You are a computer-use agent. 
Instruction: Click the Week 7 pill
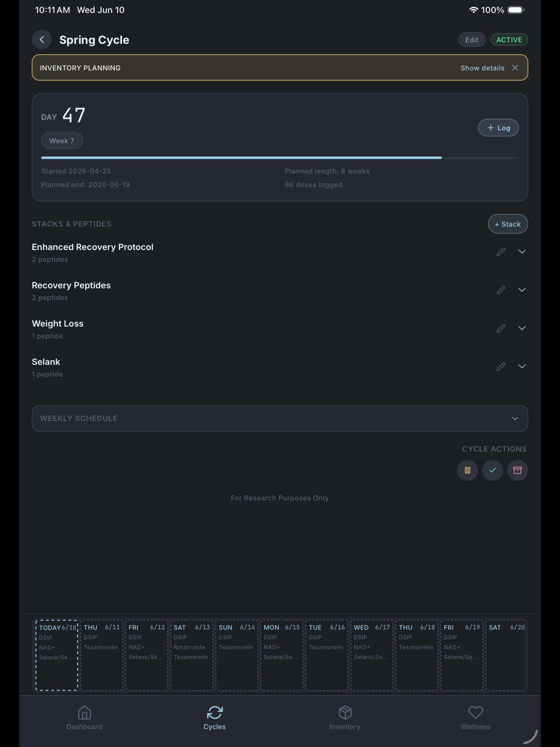click(62, 141)
